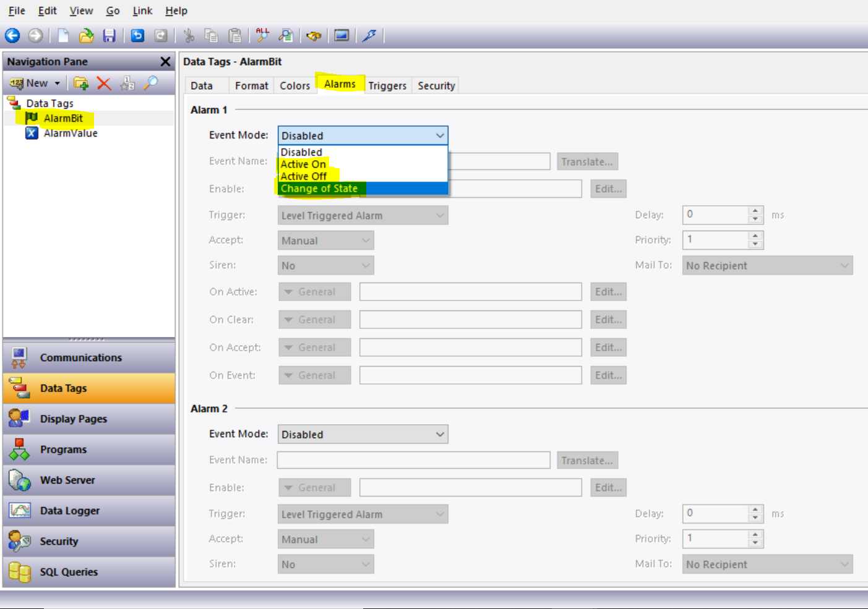Screen dimensions: 868x609
Task: Click Edit button for On Event
Action: 608,375
